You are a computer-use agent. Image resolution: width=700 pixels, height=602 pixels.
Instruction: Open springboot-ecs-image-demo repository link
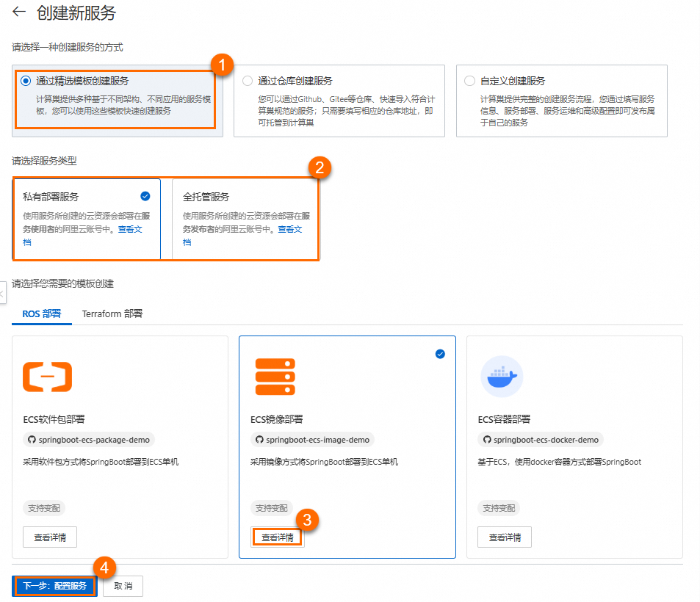point(312,440)
